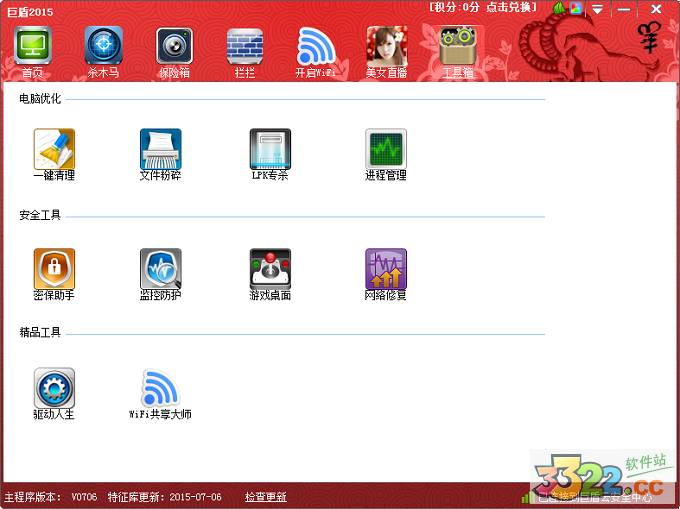
Task: Open the 保险箱 safe box tab
Action: (x=174, y=52)
